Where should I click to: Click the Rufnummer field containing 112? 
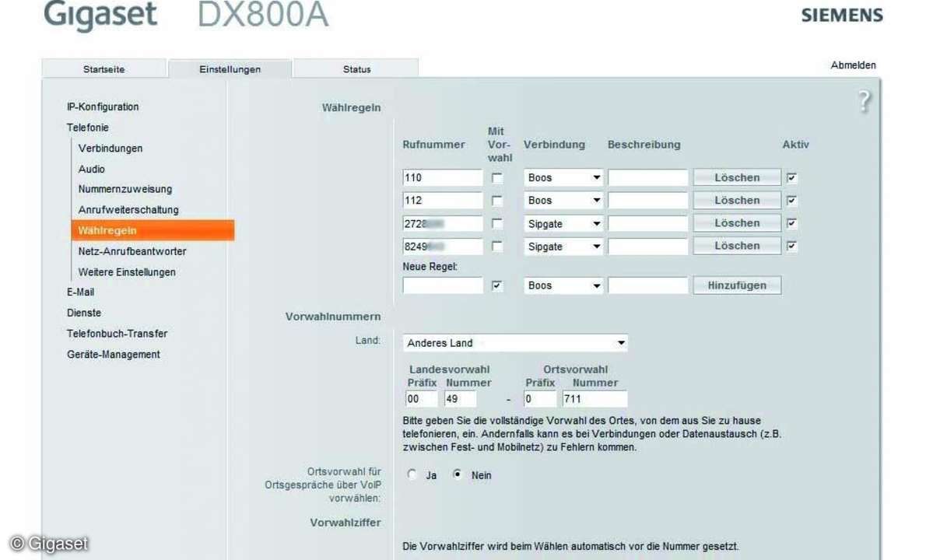[x=443, y=201]
